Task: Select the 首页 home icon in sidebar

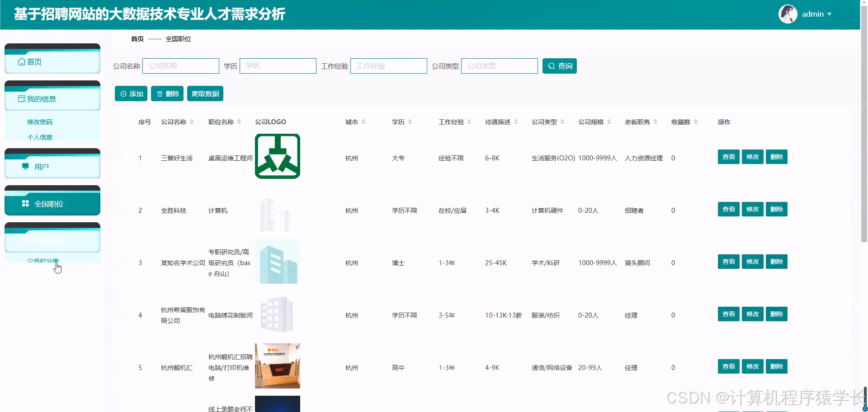Action: coord(22,61)
